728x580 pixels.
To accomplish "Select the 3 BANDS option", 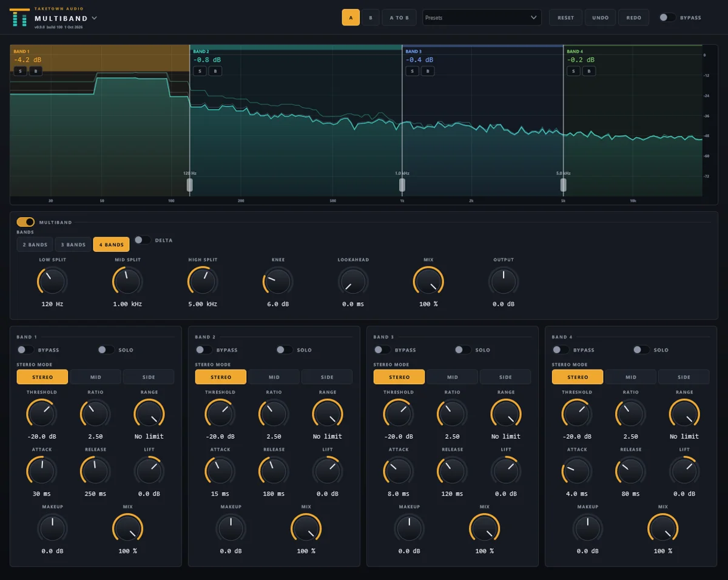I will point(73,244).
